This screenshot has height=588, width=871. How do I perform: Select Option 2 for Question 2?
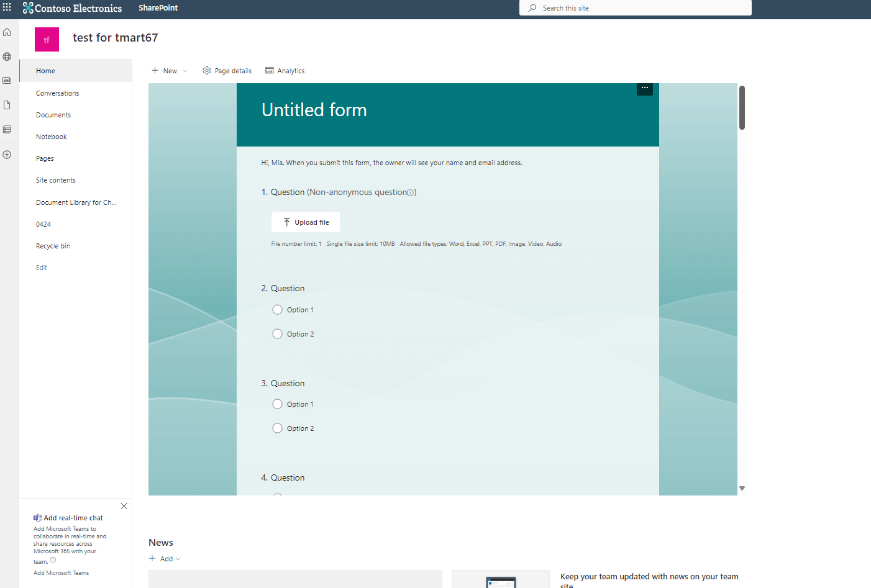pyautogui.click(x=278, y=334)
